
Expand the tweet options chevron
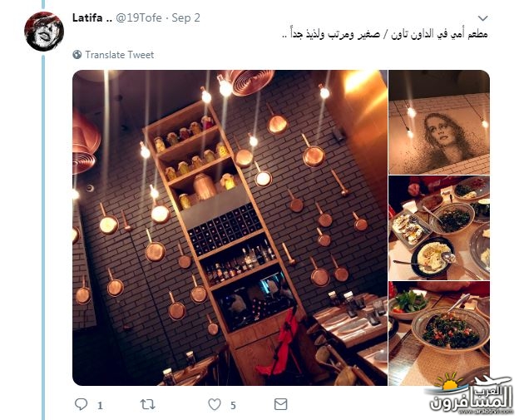[483, 18]
